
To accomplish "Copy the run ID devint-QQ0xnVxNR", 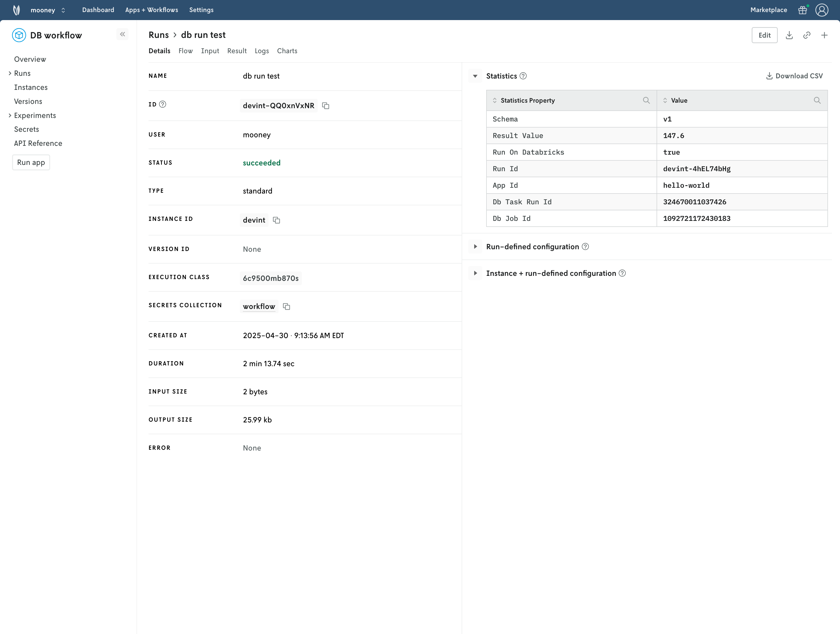I will (325, 106).
